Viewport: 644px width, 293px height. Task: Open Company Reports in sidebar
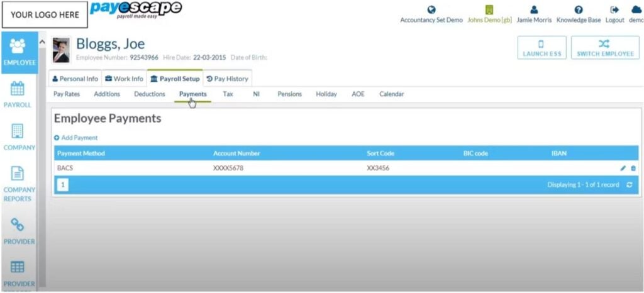pos(18,174)
